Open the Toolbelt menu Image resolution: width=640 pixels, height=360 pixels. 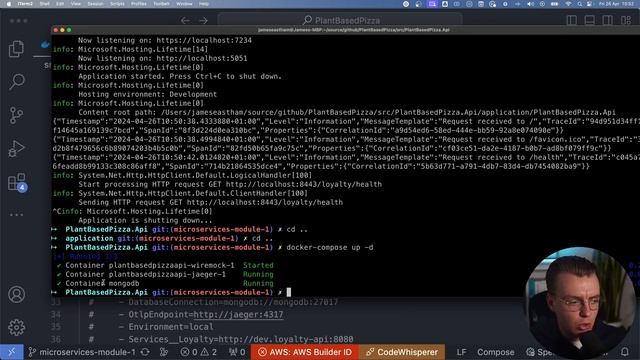[x=161, y=4]
